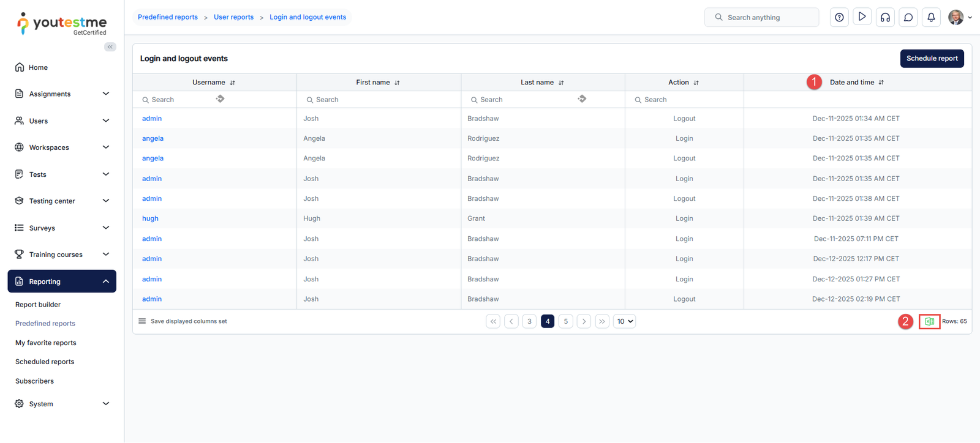Open the rows-per-page dropdown
Image resolution: width=980 pixels, height=443 pixels.
point(624,321)
